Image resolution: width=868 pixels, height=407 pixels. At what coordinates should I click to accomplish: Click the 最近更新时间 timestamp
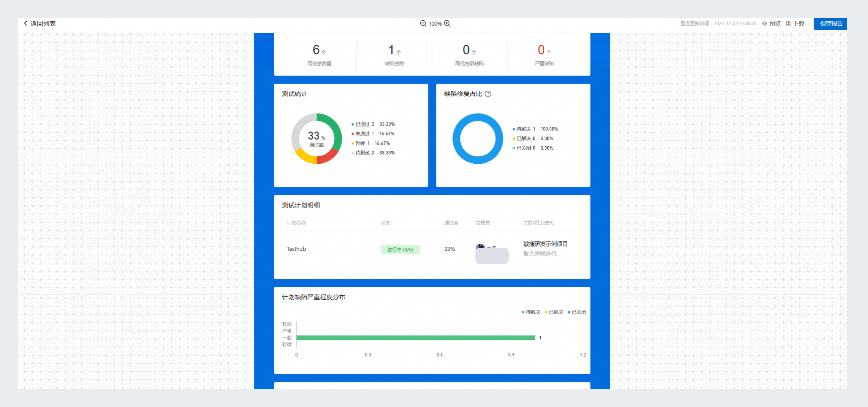pos(718,24)
